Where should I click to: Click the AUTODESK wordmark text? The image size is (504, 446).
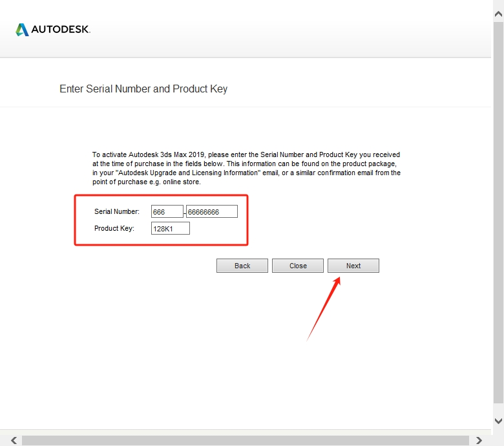61,30
